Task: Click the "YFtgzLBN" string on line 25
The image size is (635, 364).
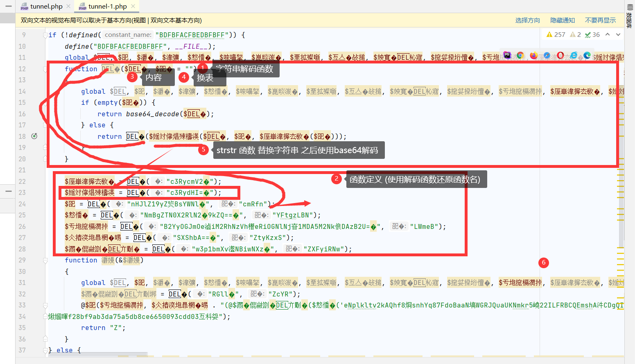Action: [x=293, y=215]
